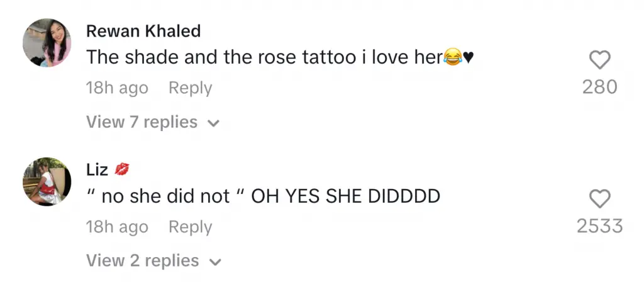Click the 280 like count
The width and height of the screenshot is (644, 286).
click(x=599, y=87)
